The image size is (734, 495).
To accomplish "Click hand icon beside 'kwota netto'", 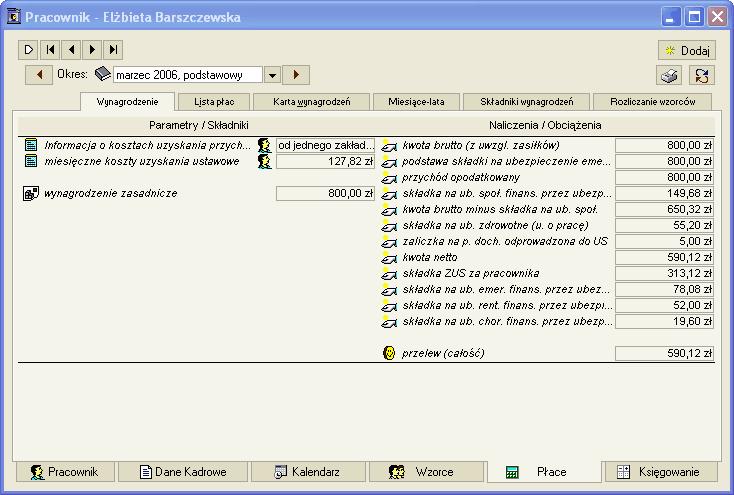I will (x=389, y=258).
